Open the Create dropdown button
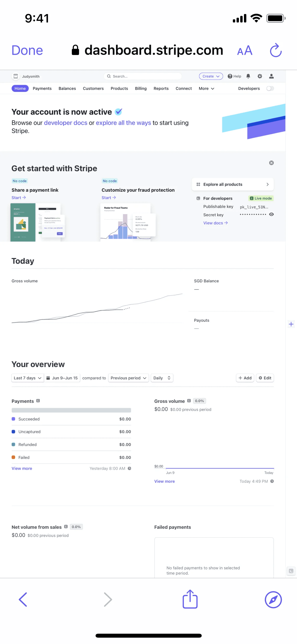The height and width of the screenshot is (644, 297). (211, 76)
